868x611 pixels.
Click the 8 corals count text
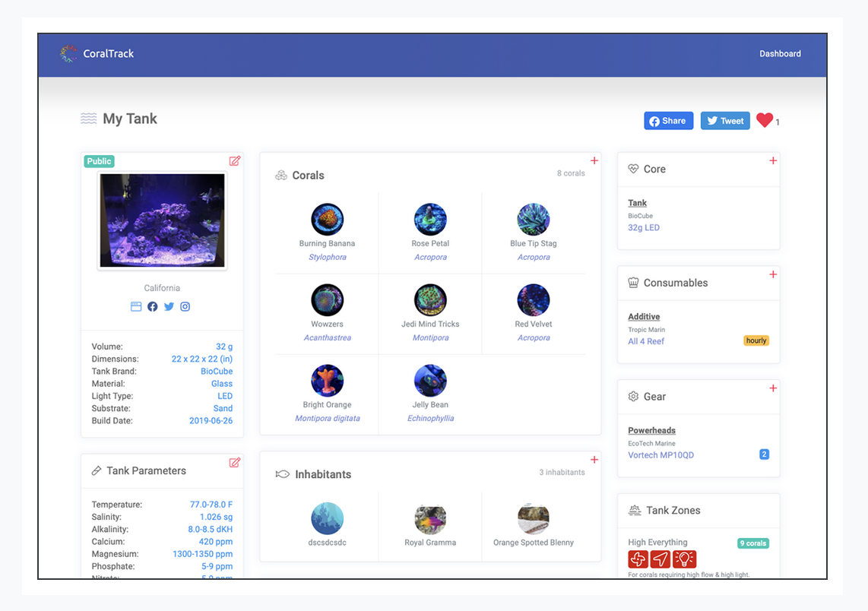[x=571, y=173]
